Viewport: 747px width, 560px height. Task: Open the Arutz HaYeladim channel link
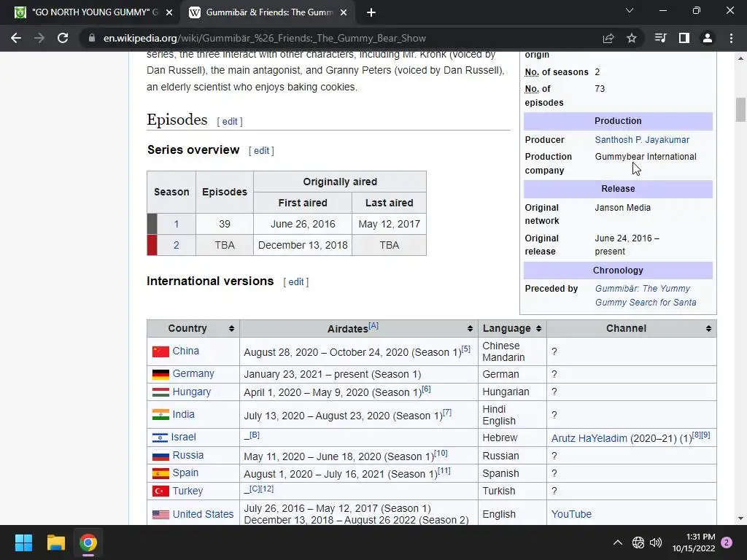point(589,438)
